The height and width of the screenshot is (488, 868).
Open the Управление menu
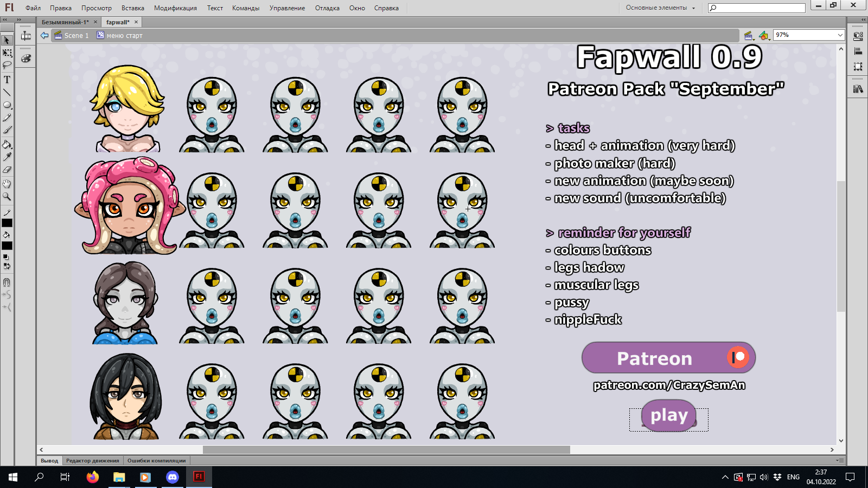[287, 8]
